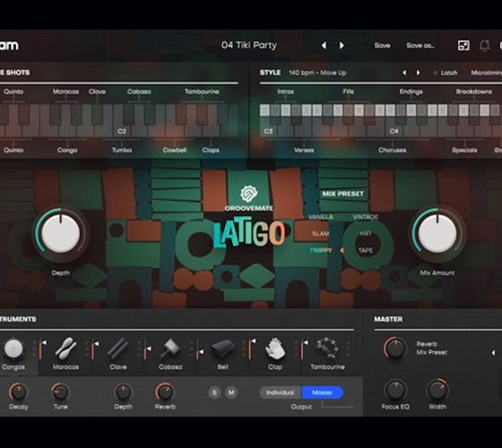The image size is (502, 448).
Task: Click the Groovemate logo icon
Action: tap(249, 194)
